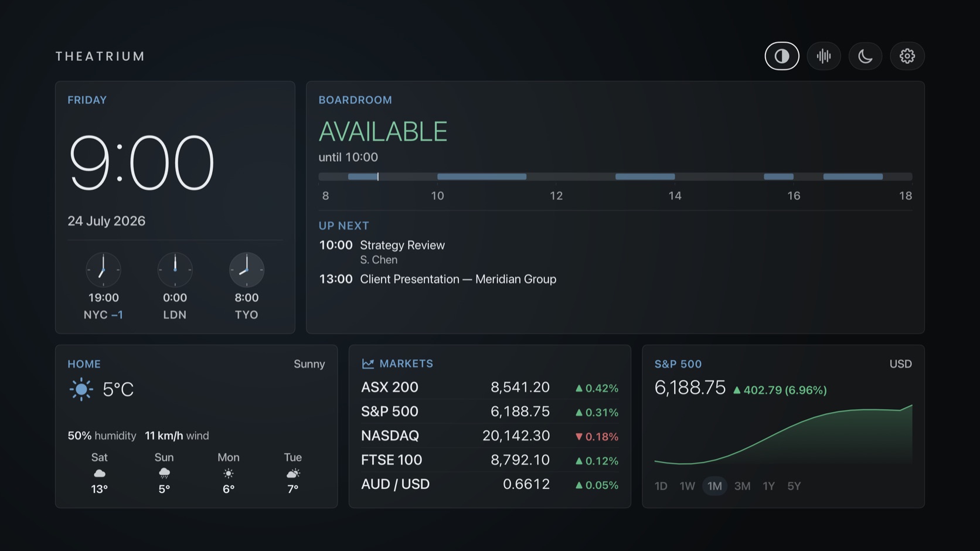The image size is (980, 551).
Task: Select the 5Y chart range
Action: [x=794, y=486]
